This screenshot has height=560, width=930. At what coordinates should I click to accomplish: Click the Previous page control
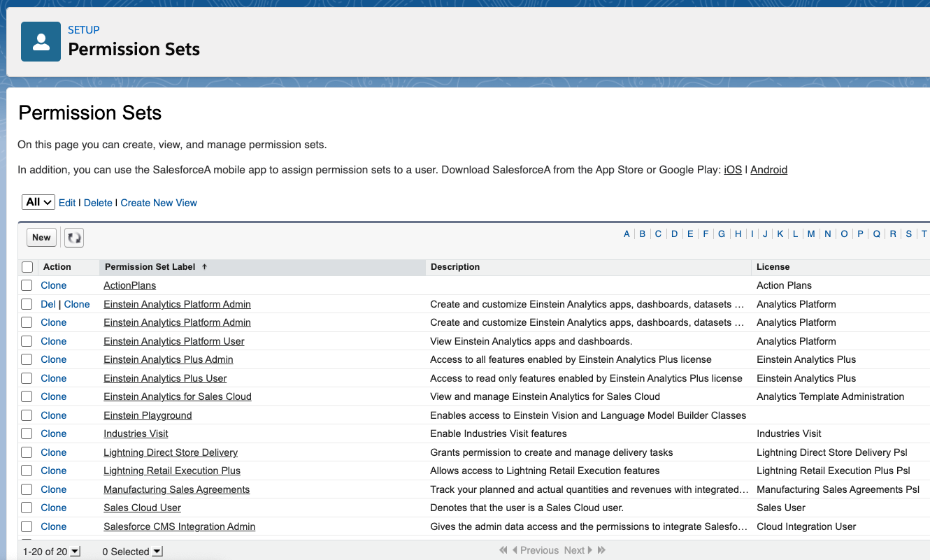(x=536, y=550)
